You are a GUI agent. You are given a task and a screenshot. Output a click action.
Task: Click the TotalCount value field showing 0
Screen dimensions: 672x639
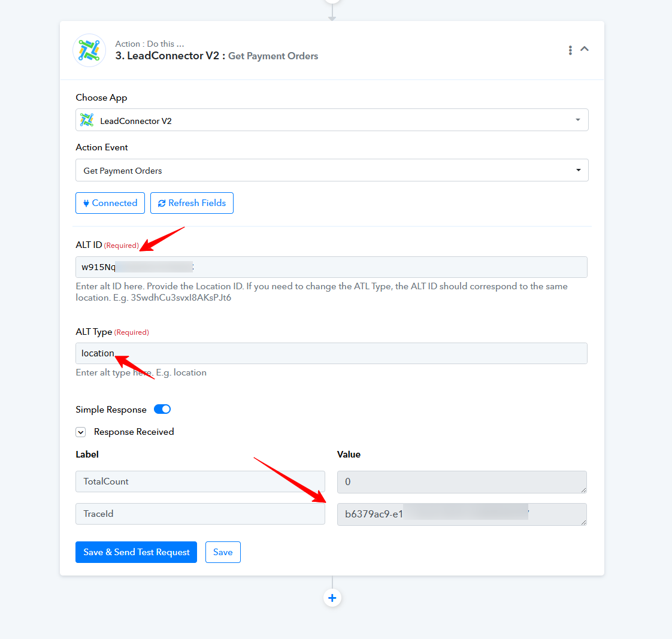click(x=462, y=481)
